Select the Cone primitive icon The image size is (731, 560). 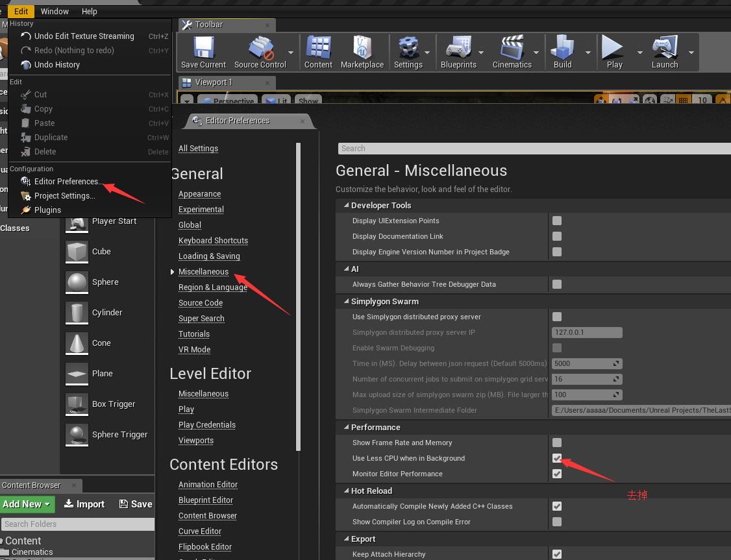click(x=77, y=343)
